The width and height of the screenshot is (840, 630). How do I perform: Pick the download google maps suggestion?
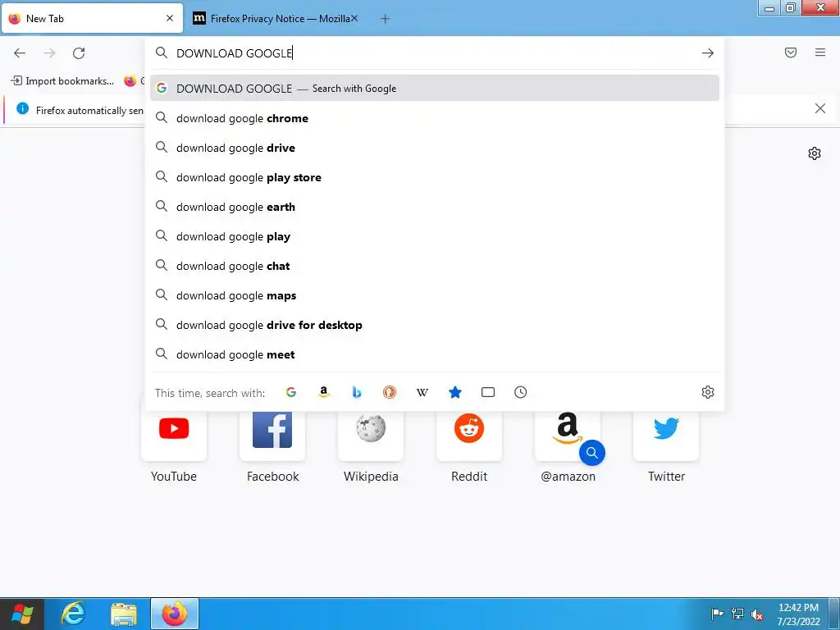(435, 295)
